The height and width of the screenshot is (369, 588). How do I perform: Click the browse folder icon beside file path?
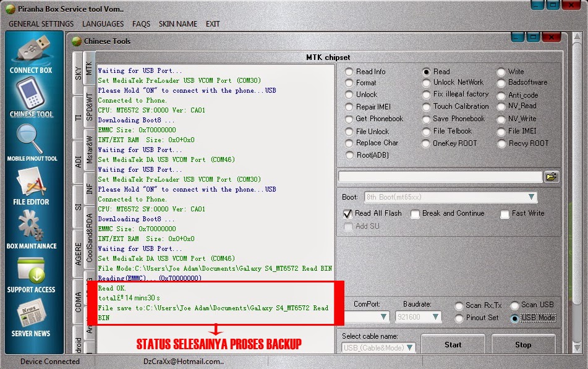(552, 177)
